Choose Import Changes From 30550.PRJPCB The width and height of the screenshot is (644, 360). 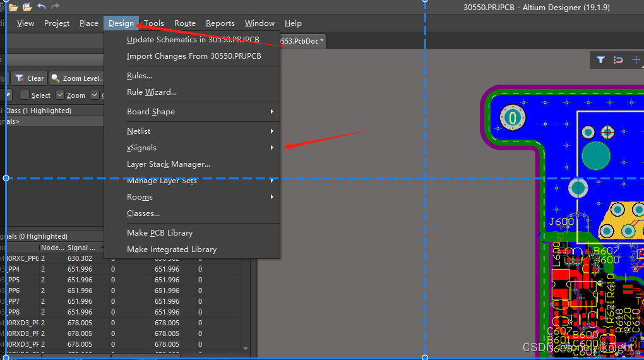coord(192,56)
